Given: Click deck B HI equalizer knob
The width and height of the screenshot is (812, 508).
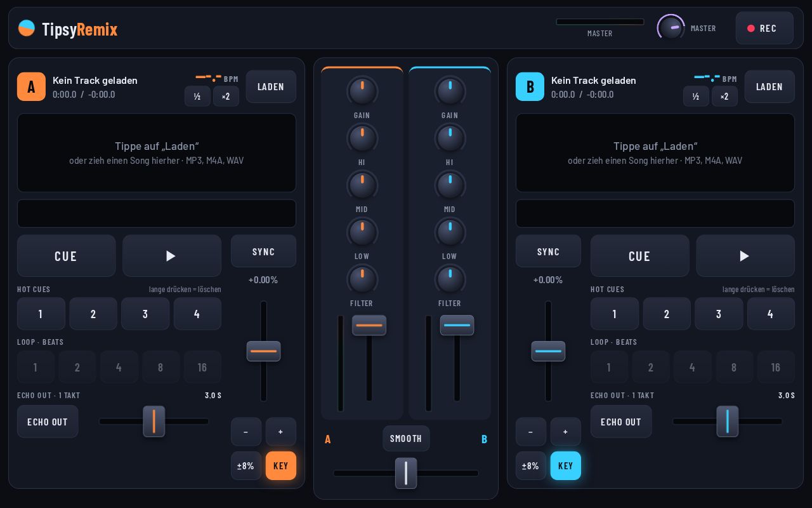Looking at the screenshot, I should [x=450, y=138].
